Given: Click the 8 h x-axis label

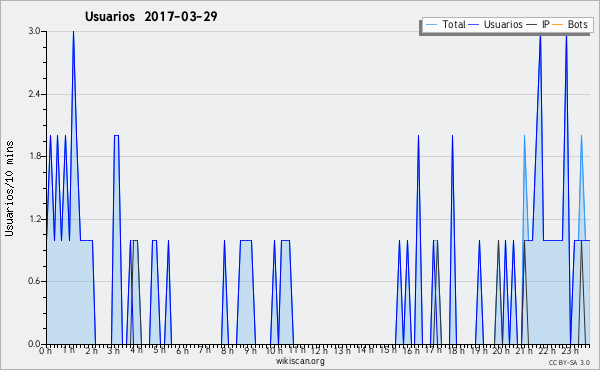Looking at the screenshot, I should coord(227,351).
